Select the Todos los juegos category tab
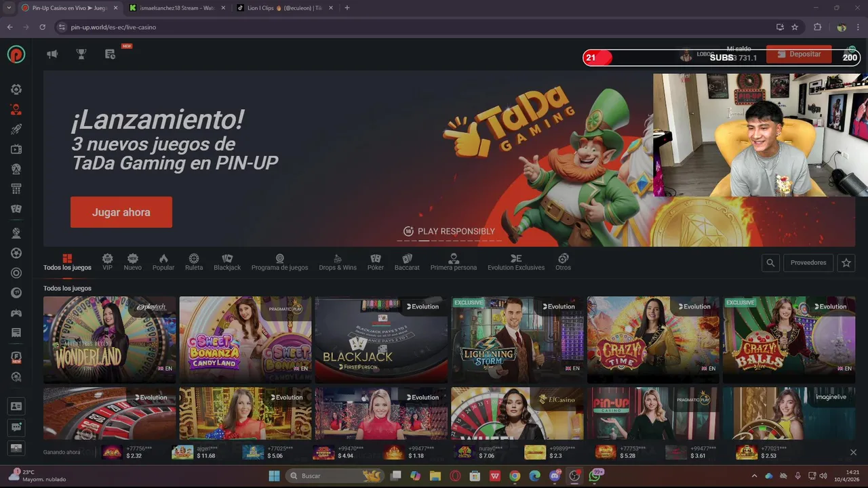 pos(67,262)
